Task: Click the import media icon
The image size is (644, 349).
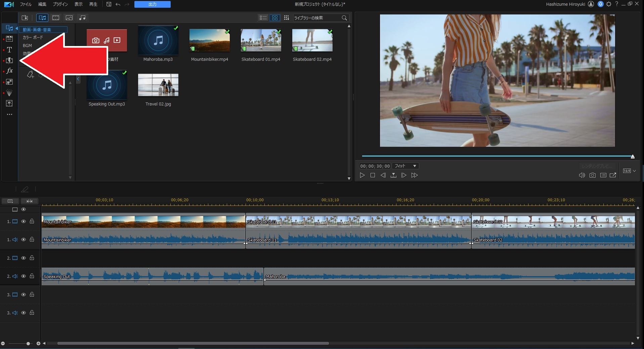Action: pyautogui.click(x=25, y=18)
